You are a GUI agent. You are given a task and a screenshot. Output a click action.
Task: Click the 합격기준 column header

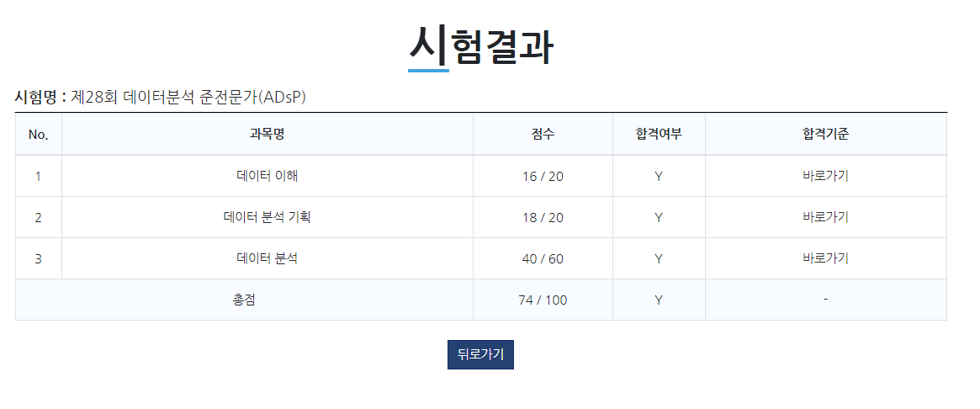coord(825,135)
